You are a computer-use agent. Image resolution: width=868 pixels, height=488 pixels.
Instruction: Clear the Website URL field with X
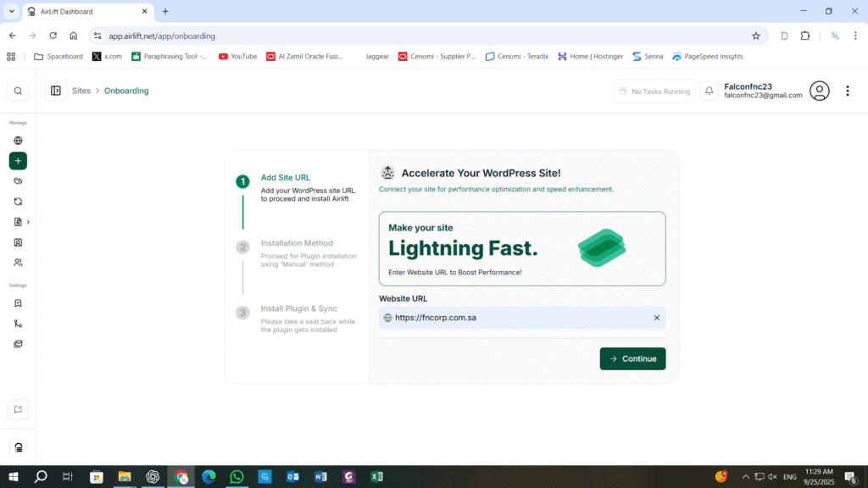point(657,318)
